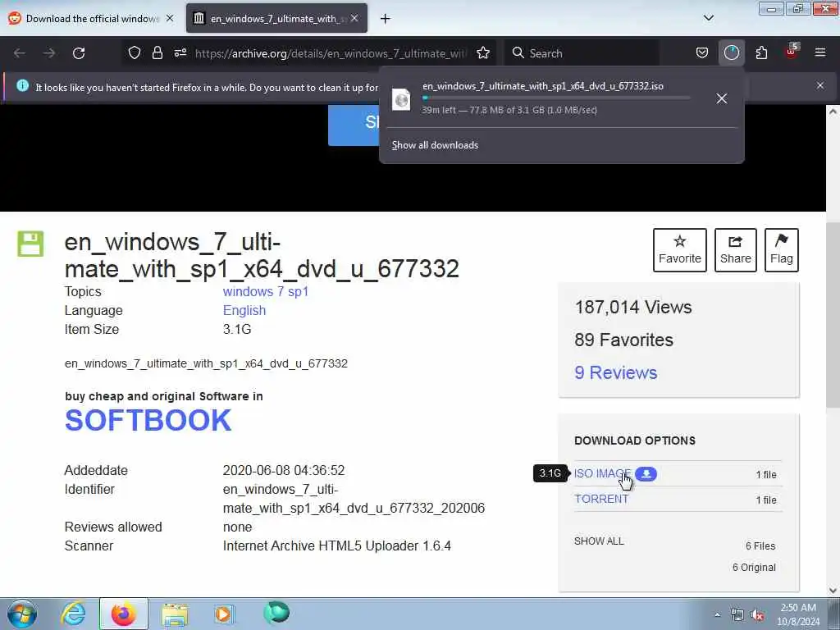Open a new tab with the plus button
Image resolution: width=840 pixels, height=630 pixels.
(386, 19)
